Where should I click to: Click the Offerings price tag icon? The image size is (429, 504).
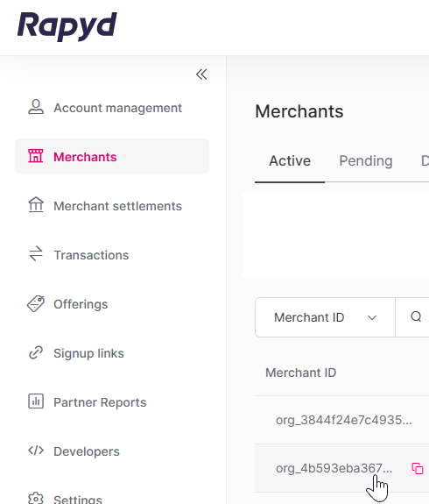[x=36, y=303]
